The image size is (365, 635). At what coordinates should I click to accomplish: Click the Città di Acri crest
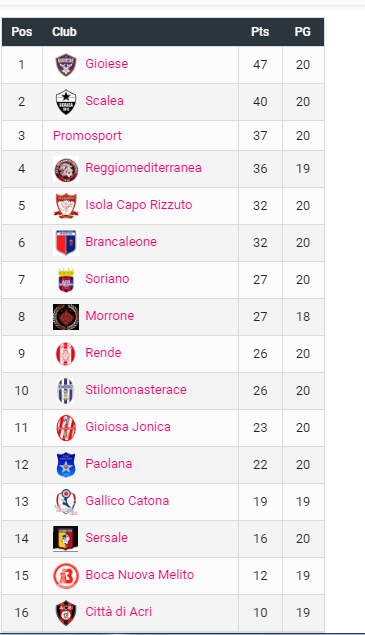click(x=66, y=612)
